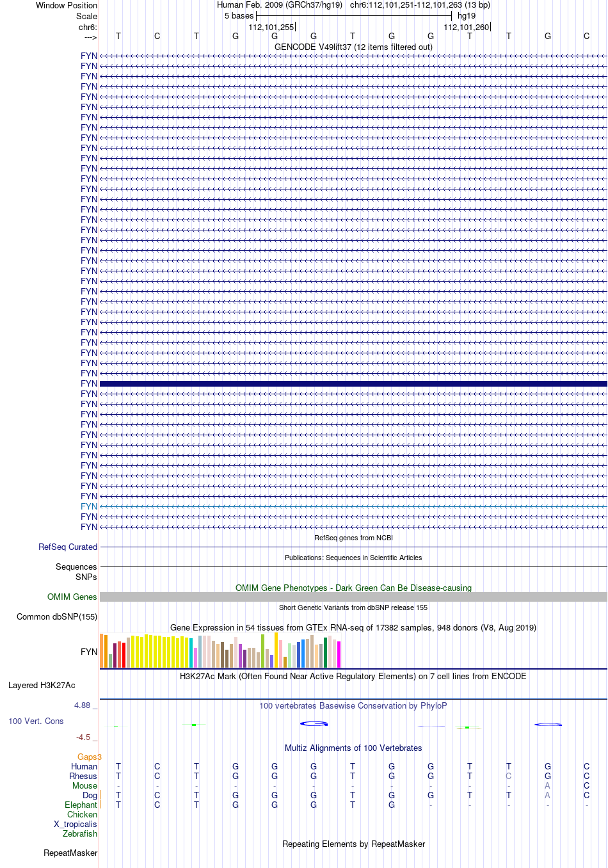This screenshot has height=868, width=608.
Task: Click the 'RefSeq genes from NCBI' title
Action: pyautogui.click(x=353, y=538)
